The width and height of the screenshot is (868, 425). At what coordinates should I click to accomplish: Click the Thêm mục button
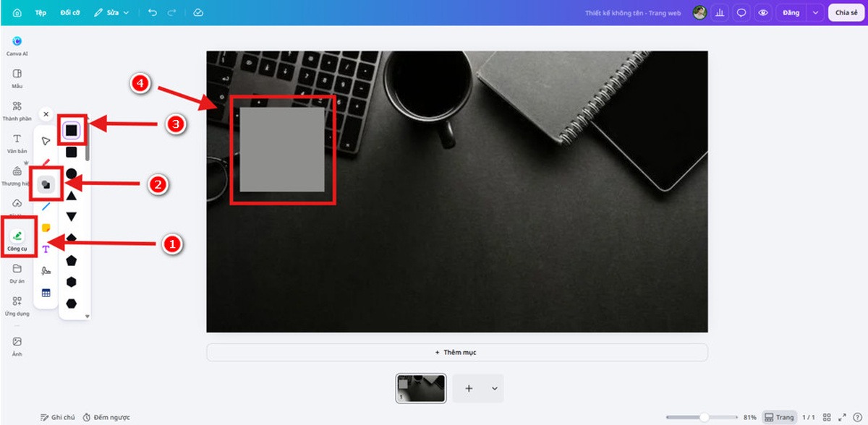[456, 352]
